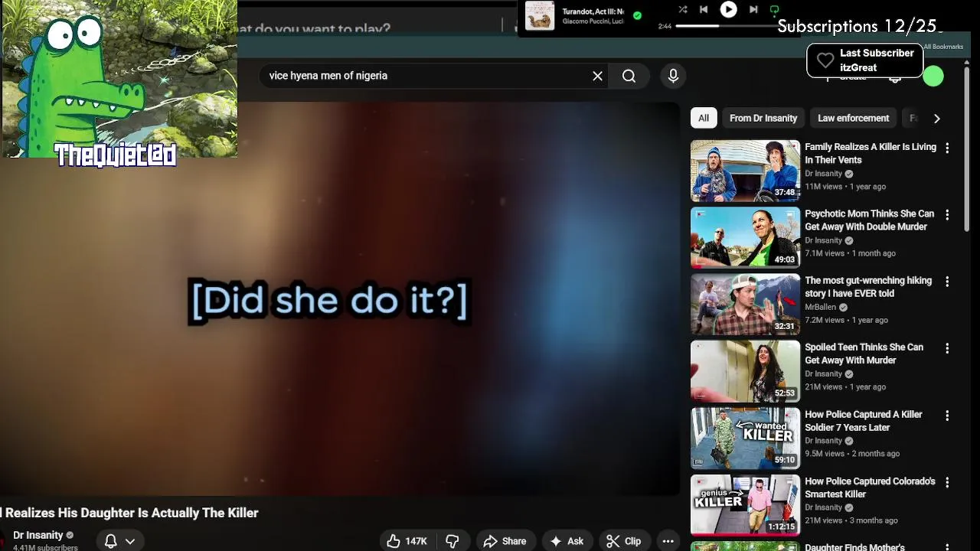Open the wanted KILLER soldier thumbnail

point(745,438)
